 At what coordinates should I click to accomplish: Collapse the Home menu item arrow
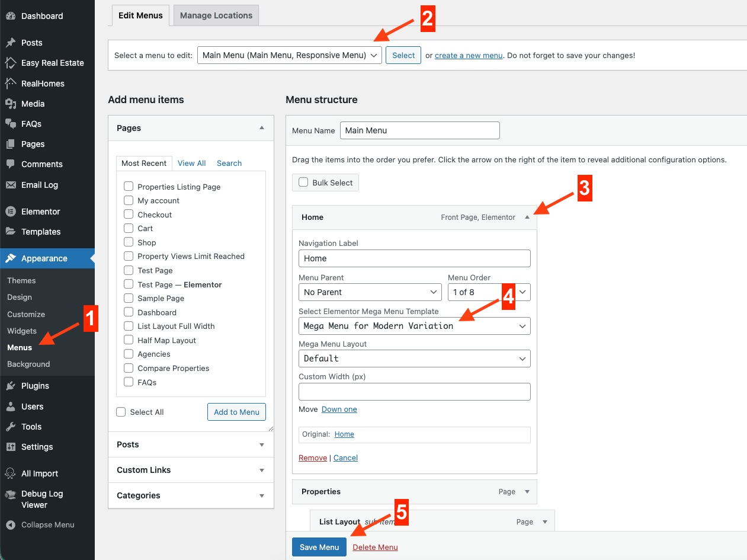pyautogui.click(x=527, y=217)
